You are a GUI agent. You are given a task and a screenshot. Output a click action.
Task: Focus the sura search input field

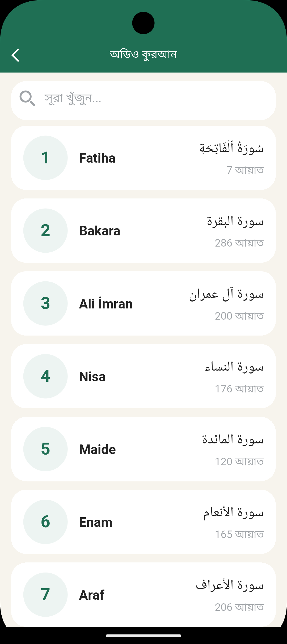click(x=143, y=100)
